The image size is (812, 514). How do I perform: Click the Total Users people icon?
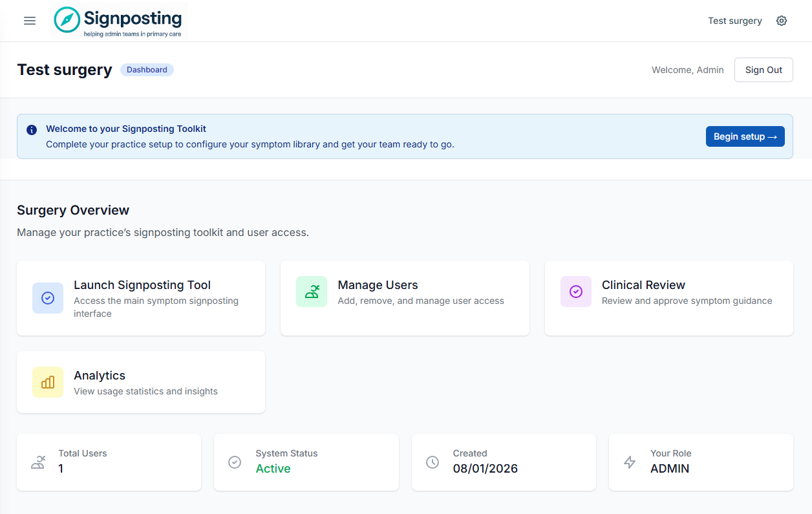click(38, 462)
